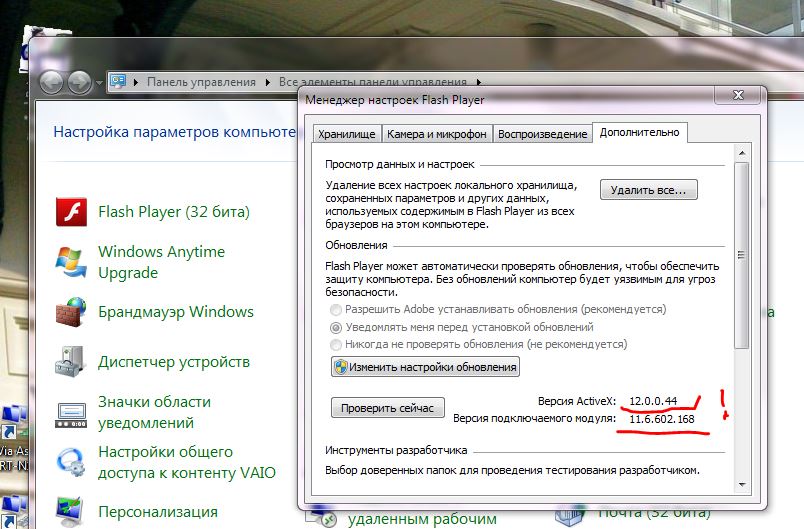Click the Удалить все... button

click(649, 190)
